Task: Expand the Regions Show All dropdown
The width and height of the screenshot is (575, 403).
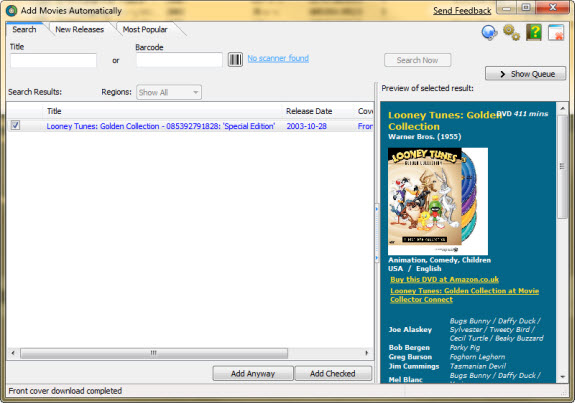Action: pos(169,92)
